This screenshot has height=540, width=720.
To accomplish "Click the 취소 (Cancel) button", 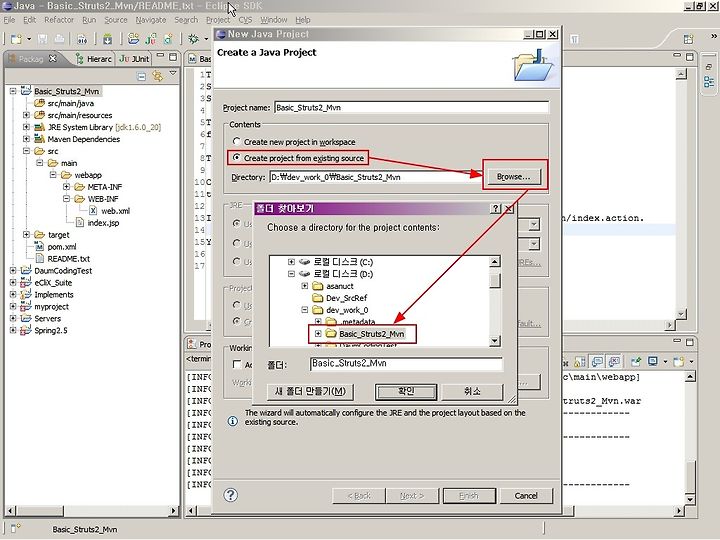I will pos(472,391).
